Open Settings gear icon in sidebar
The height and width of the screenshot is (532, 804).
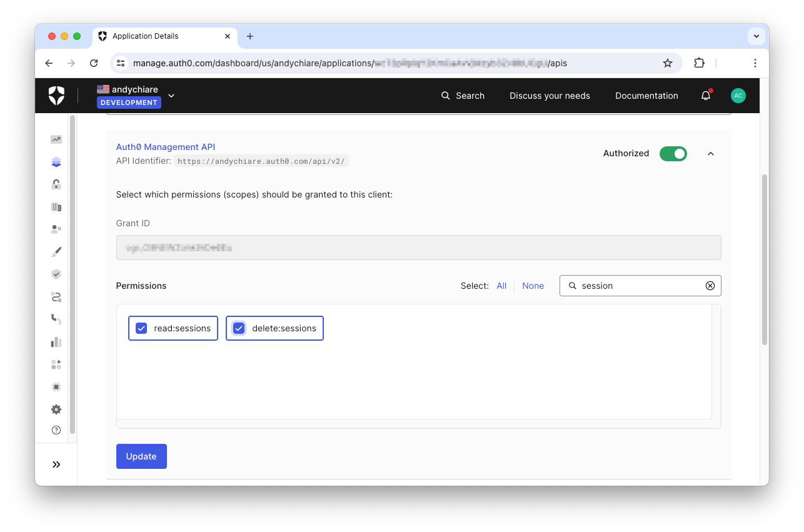click(56, 409)
